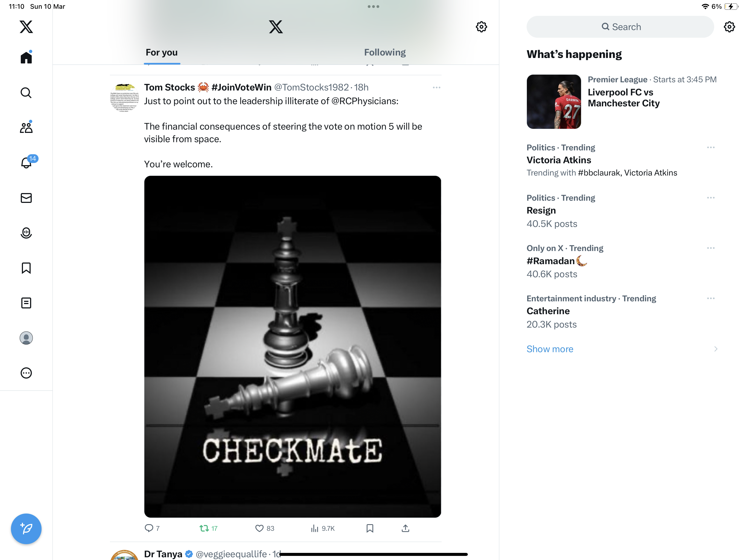
Task: Switch to the Following tab
Action: (x=385, y=52)
